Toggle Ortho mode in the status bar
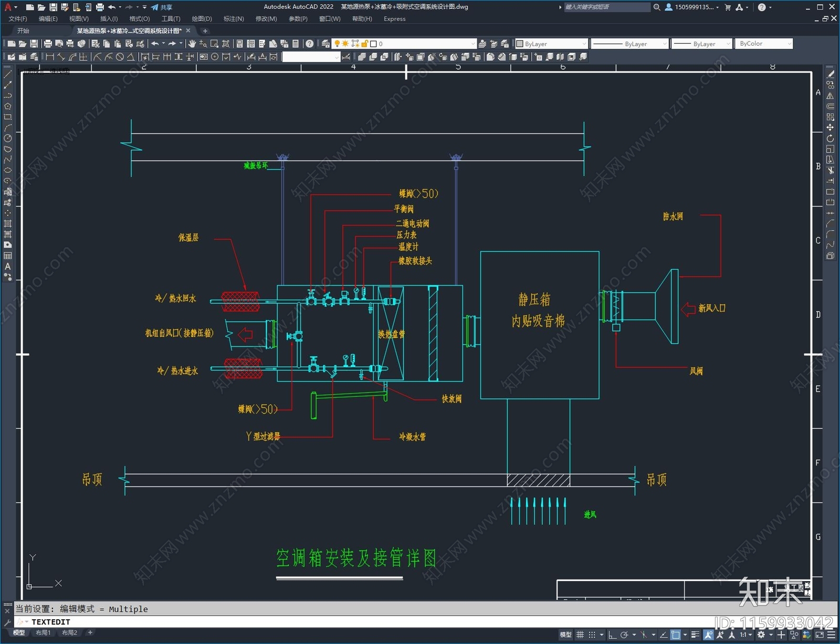The image size is (840, 644). tap(612, 635)
